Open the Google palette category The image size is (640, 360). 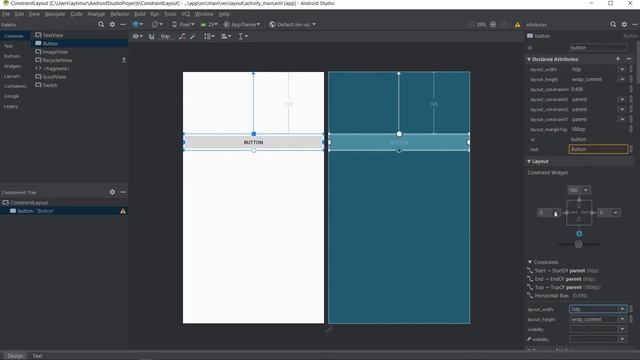click(x=16, y=96)
